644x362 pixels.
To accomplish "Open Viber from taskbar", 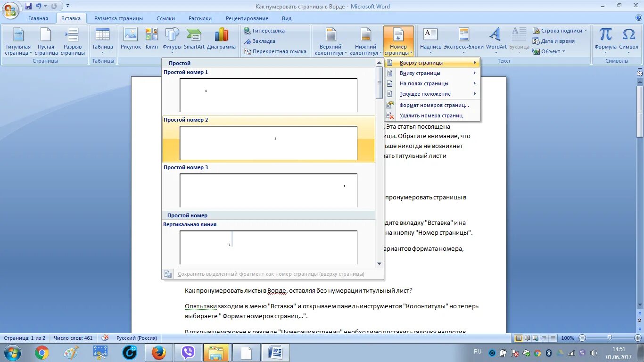I will [x=188, y=353].
